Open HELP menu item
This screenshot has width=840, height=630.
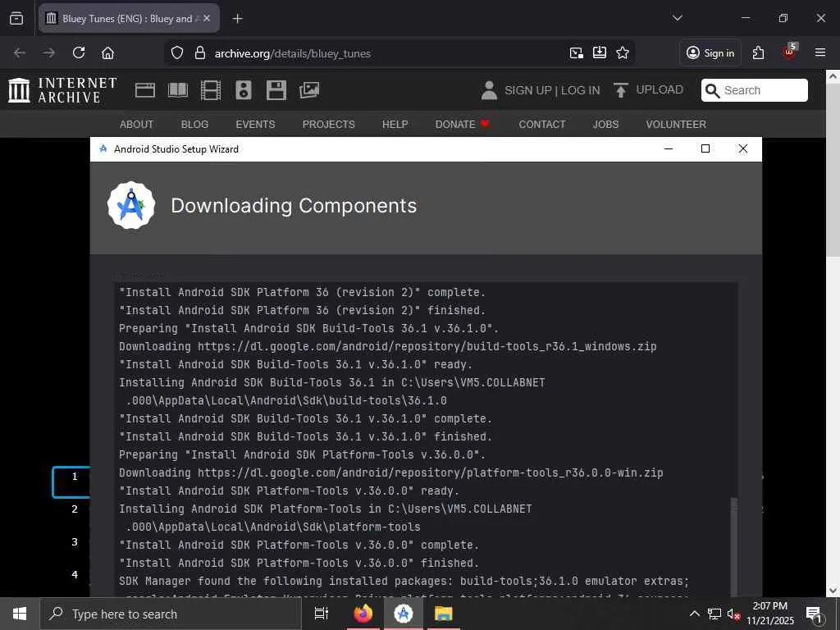click(395, 125)
